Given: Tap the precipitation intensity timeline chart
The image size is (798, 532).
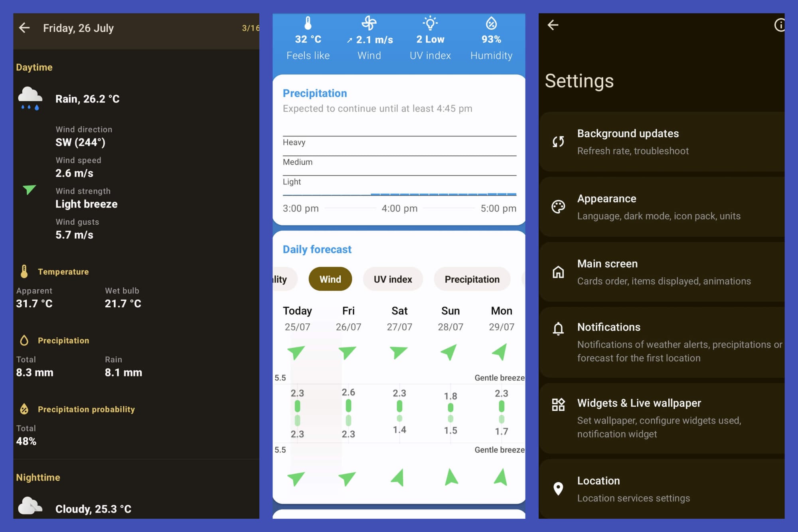Looking at the screenshot, I should (x=399, y=168).
